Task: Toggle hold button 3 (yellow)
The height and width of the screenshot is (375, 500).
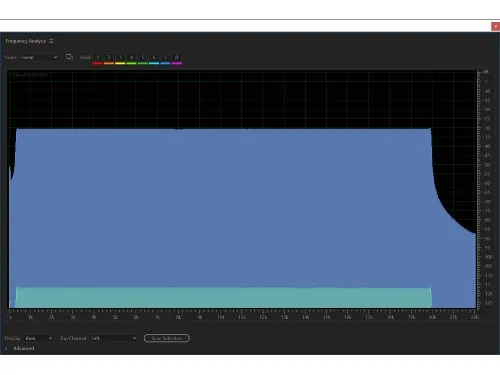Action: [x=120, y=58]
